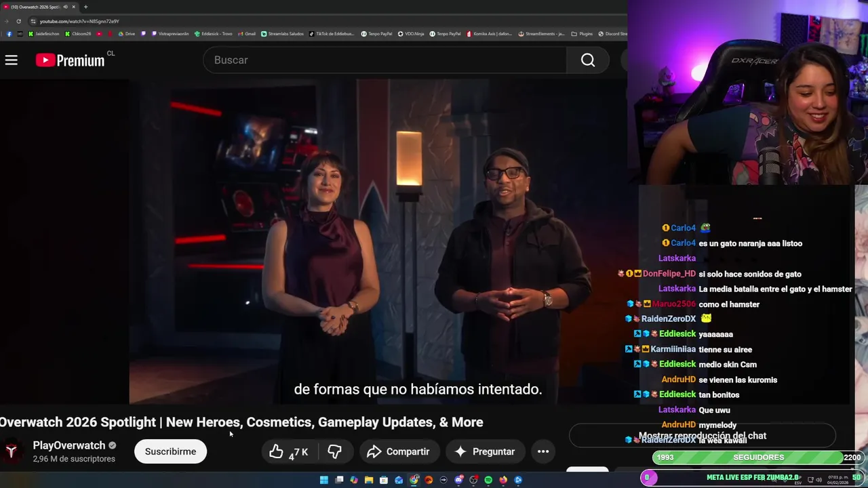Image resolution: width=868 pixels, height=488 pixels.
Task: Open Firefox from the taskbar
Action: pyautogui.click(x=503, y=480)
